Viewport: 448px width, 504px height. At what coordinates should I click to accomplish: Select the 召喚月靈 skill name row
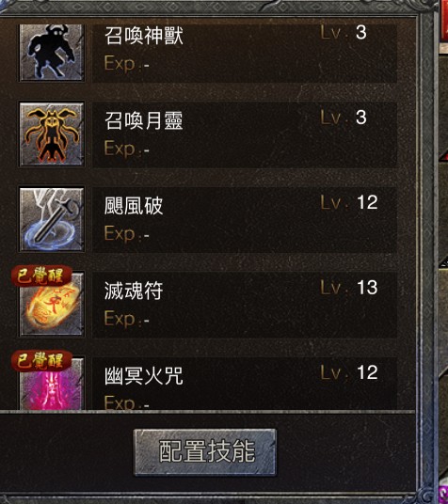click(x=245, y=135)
